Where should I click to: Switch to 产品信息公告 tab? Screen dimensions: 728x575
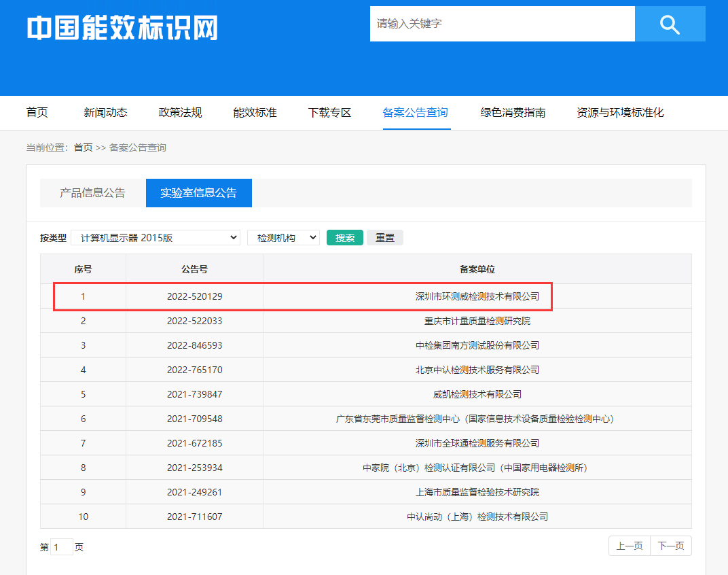click(92, 193)
